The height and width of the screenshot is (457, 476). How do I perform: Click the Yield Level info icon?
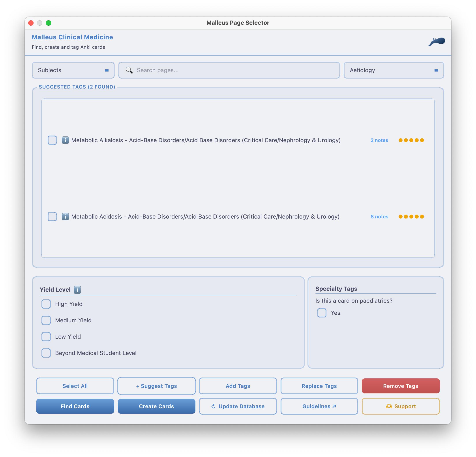(77, 289)
